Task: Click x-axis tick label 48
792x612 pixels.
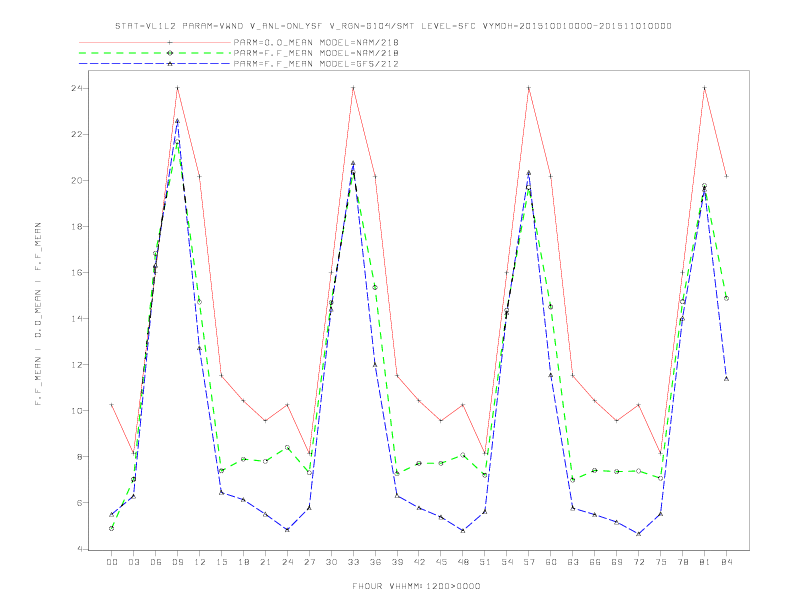Action: (x=463, y=562)
